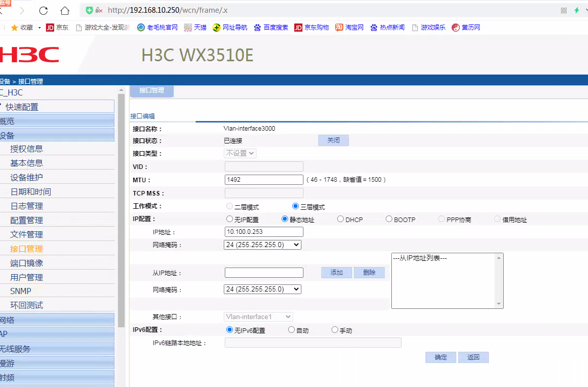Choose 无IP配置 radio option
The image size is (588, 387).
coord(229,219)
